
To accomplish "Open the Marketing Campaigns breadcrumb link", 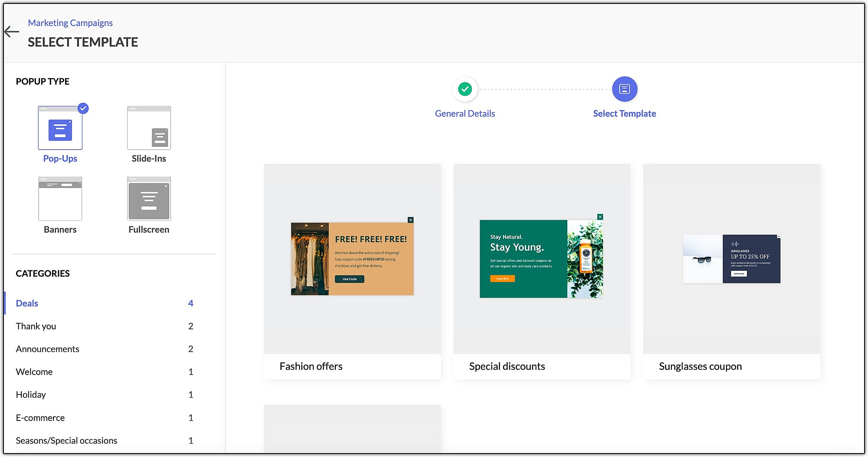I will tap(70, 23).
